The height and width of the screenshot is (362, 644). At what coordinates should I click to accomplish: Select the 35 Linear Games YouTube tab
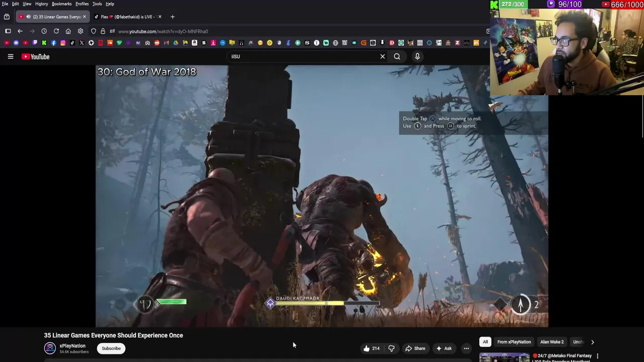[53, 17]
